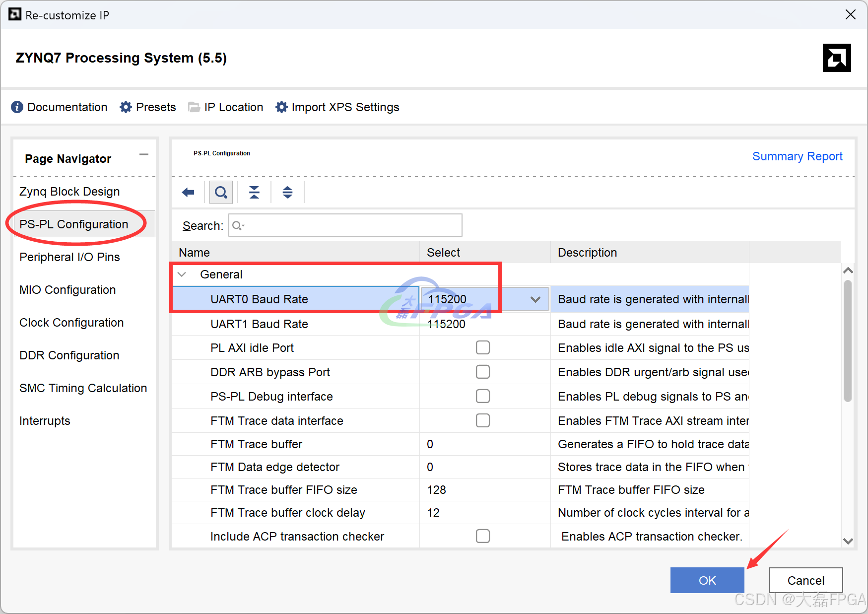This screenshot has height=614, width=868.
Task: Enable FTM Trace data interface checkbox
Action: click(x=483, y=420)
